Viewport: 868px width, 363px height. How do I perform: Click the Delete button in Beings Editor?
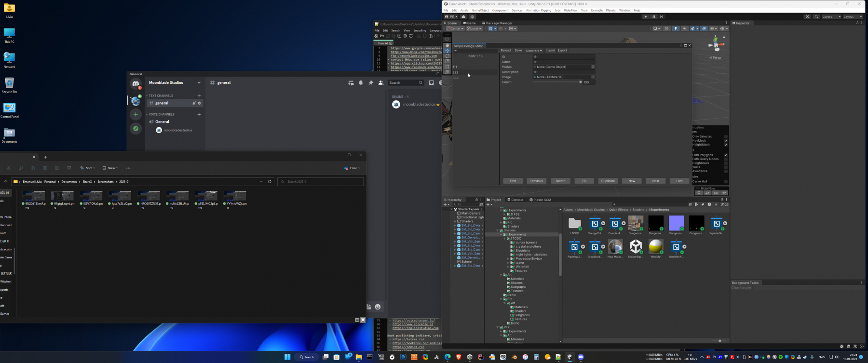[560, 181]
